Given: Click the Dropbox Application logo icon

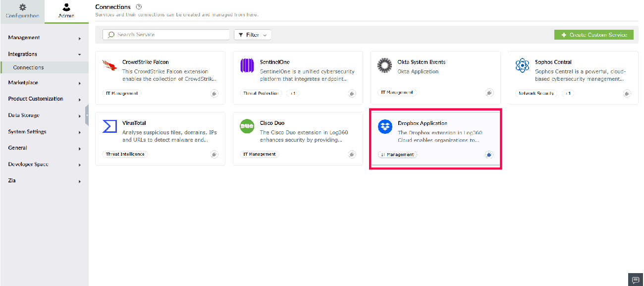Looking at the screenshot, I should tap(385, 127).
